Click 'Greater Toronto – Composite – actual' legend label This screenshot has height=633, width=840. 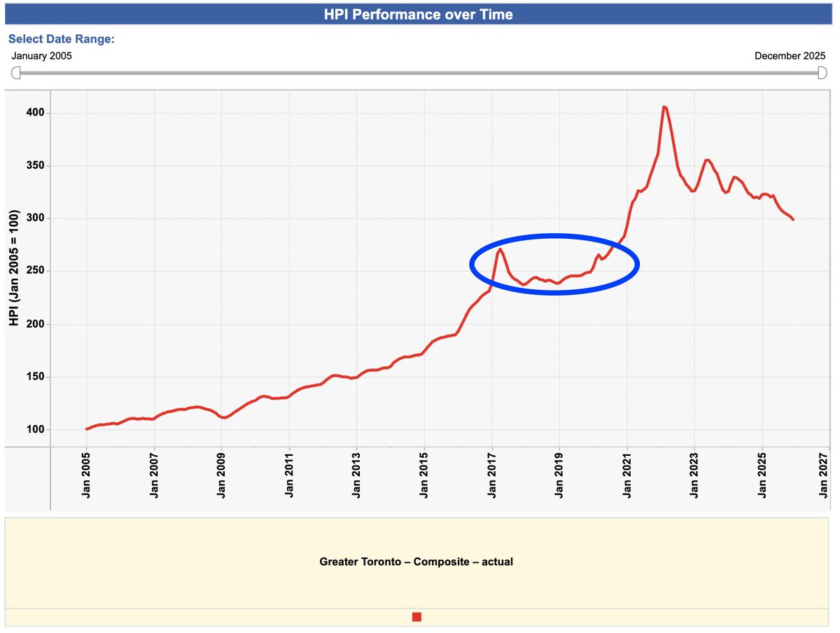pos(416,562)
